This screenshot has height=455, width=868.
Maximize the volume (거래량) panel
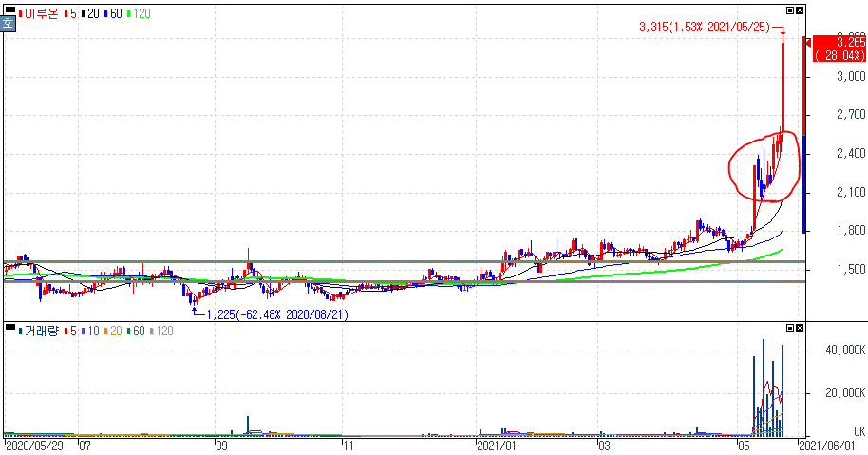(790, 328)
